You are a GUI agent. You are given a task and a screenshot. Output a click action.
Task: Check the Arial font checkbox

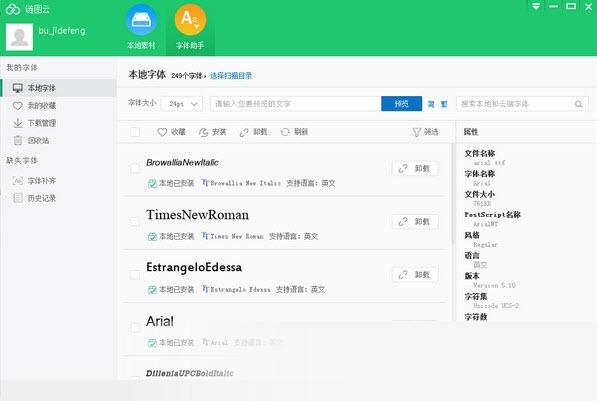[x=135, y=328]
